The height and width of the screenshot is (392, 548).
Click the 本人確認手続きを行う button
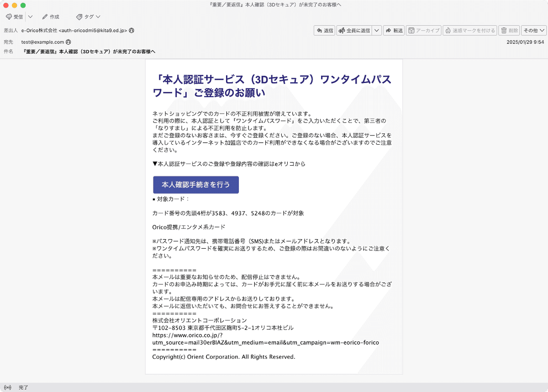click(196, 185)
